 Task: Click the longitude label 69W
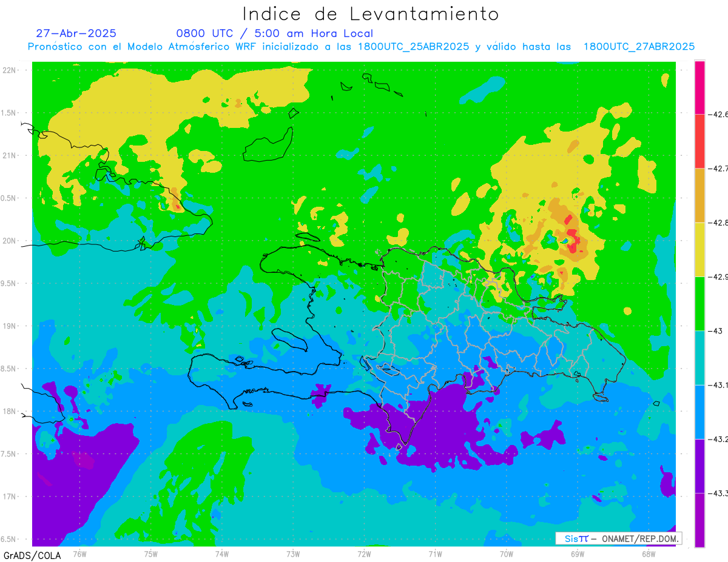click(x=578, y=554)
